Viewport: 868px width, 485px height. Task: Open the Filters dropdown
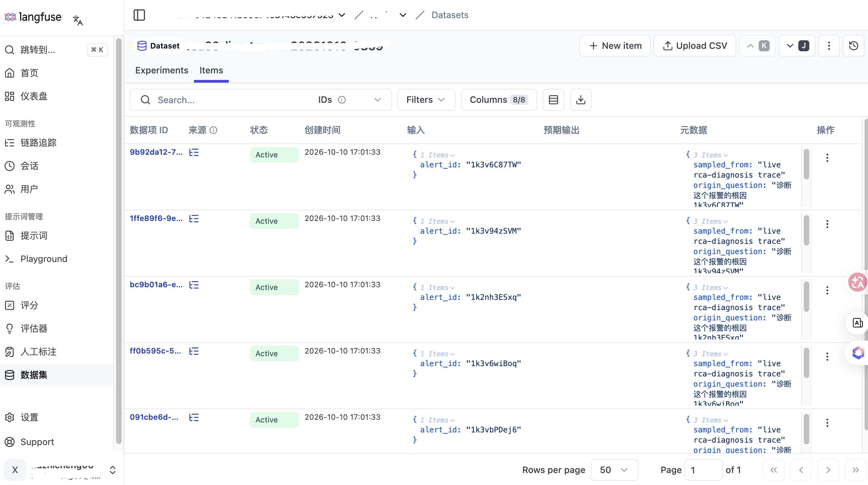tap(426, 100)
